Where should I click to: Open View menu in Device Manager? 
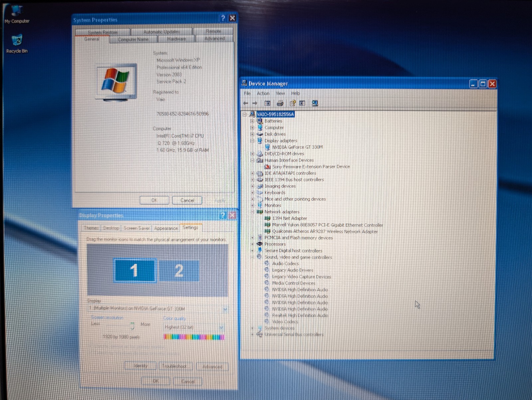click(x=280, y=93)
